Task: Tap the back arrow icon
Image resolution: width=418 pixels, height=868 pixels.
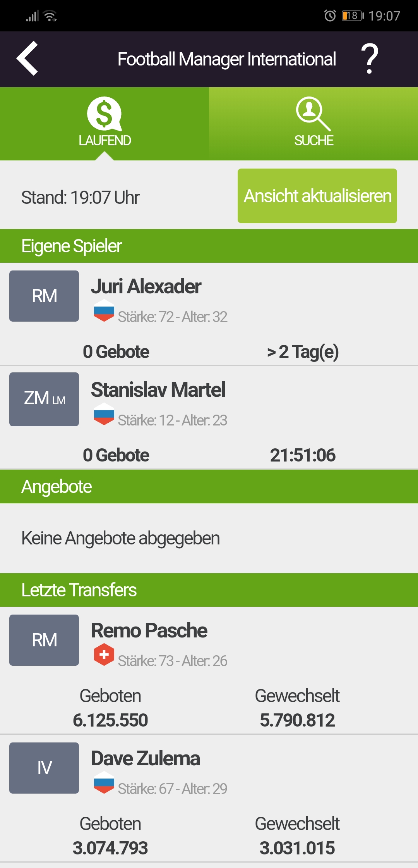Action: [27, 58]
